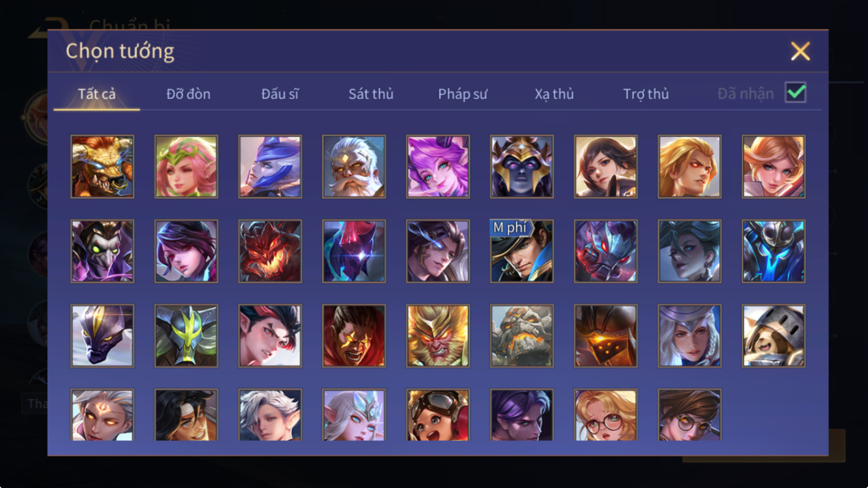The height and width of the screenshot is (488, 868).
Task: Pick the stone golem hero portrait
Action: (522, 335)
